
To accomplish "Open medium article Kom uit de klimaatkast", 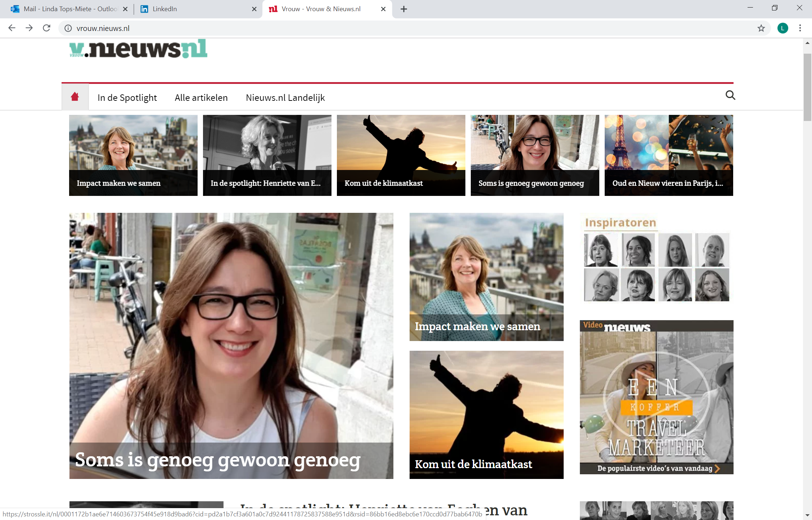I will pyautogui.click(x=487, y=415).
